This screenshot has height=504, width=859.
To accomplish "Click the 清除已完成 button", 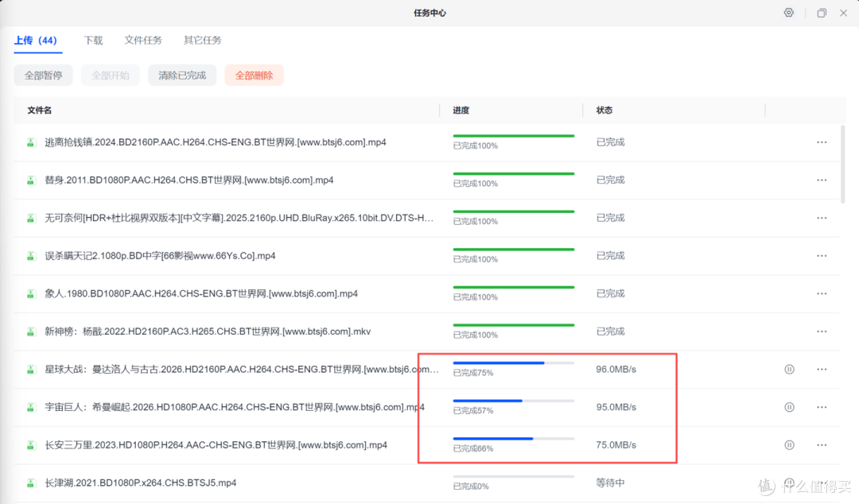I will tap(182, 76).
